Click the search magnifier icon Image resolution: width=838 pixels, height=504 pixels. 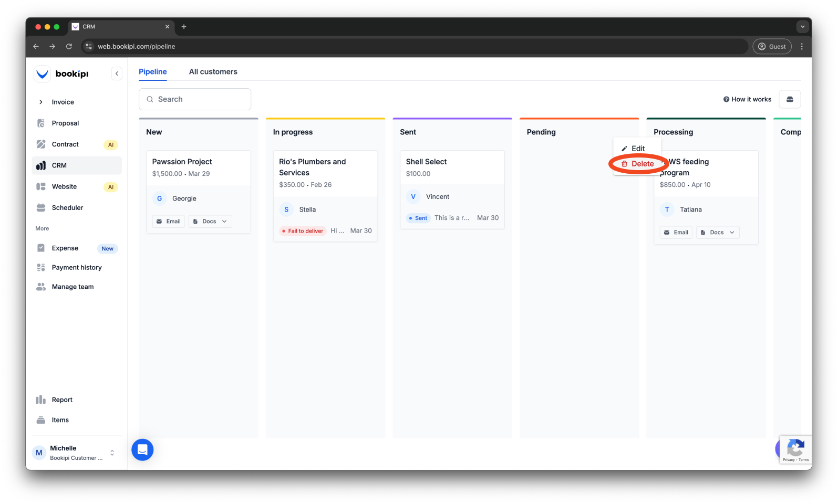[x=150, y=99]
